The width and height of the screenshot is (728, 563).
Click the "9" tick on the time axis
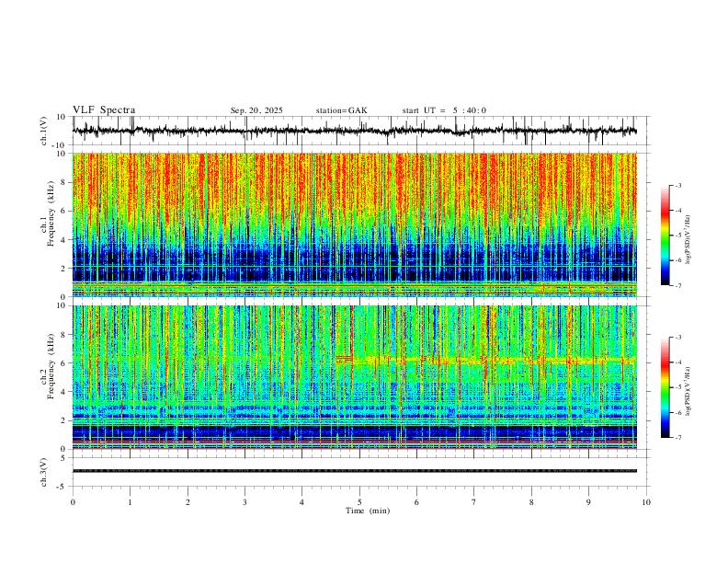tap(588, 502)
